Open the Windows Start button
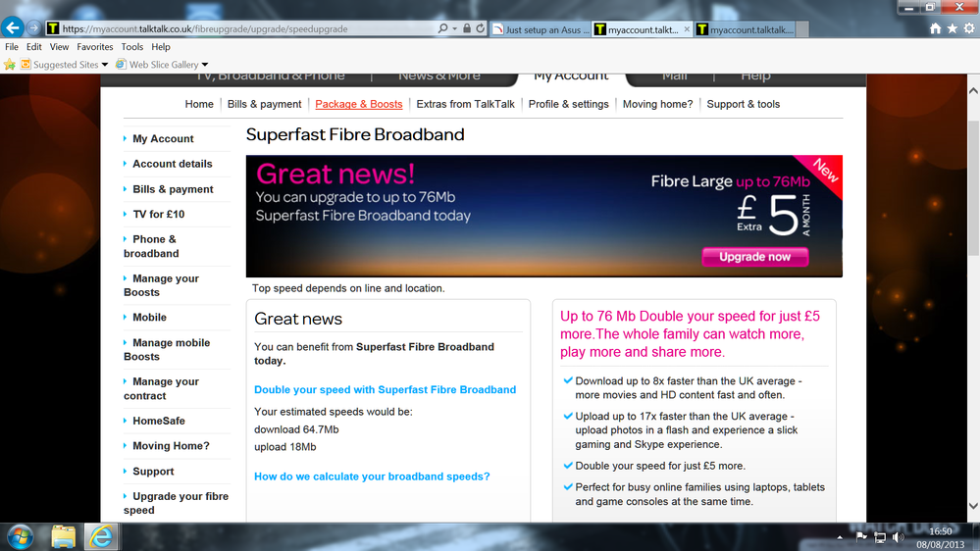Screen dimensions: 980x551 (x=20, y=536)
